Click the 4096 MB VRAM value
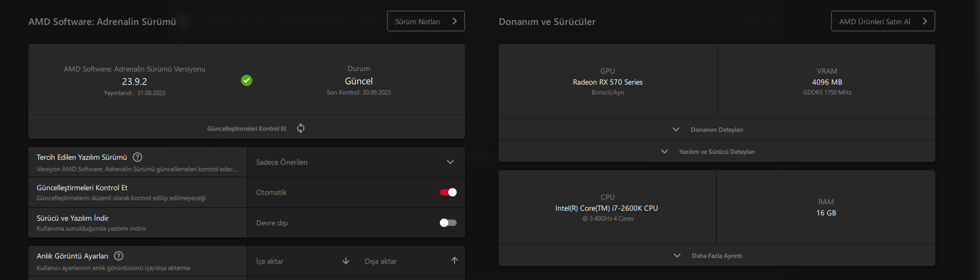The width and height of the screenshot is (980, 280). (x=827, y=82)
